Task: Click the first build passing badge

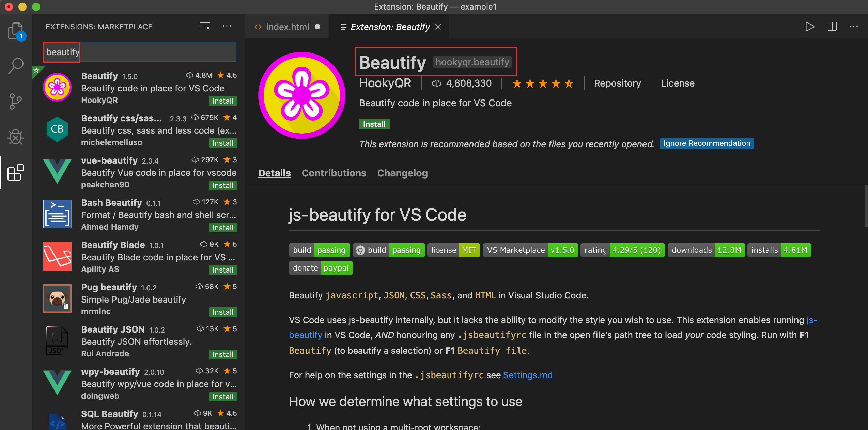Action: pos(319,250)
